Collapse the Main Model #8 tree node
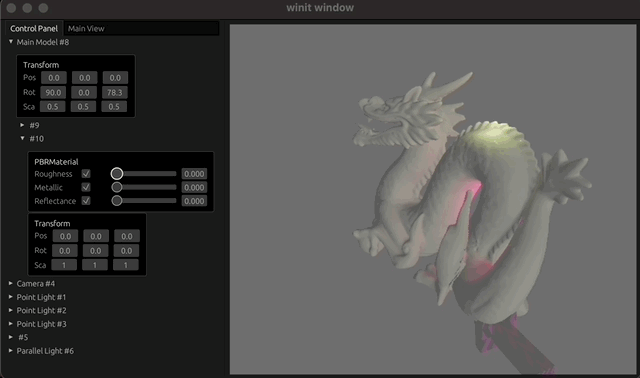This screenshot has width=640, height=378. (x=11, y=42)
